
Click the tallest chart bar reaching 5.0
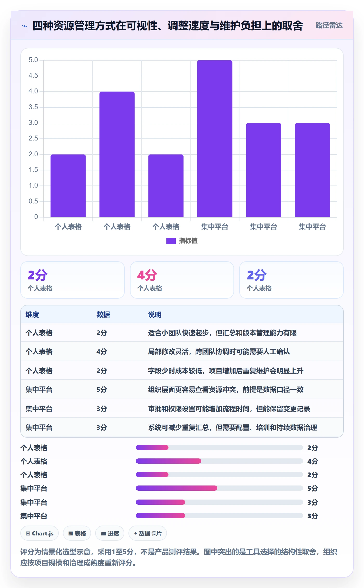point(215,139)
